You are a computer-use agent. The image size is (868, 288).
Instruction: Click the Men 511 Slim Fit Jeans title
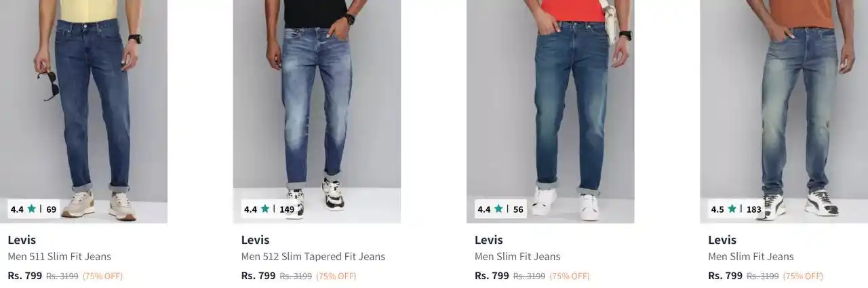coord(60,257)
